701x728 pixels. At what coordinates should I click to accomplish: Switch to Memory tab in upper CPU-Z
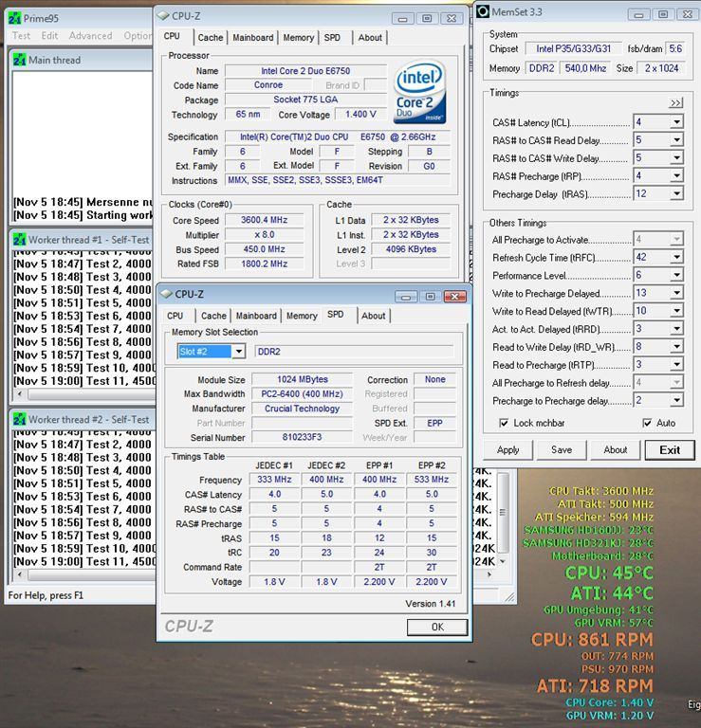click(x=299, y=38)
